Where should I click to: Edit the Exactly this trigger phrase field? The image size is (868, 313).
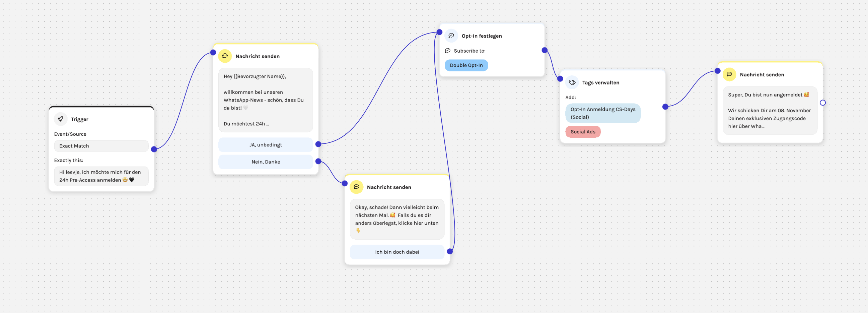pos(101,176)
